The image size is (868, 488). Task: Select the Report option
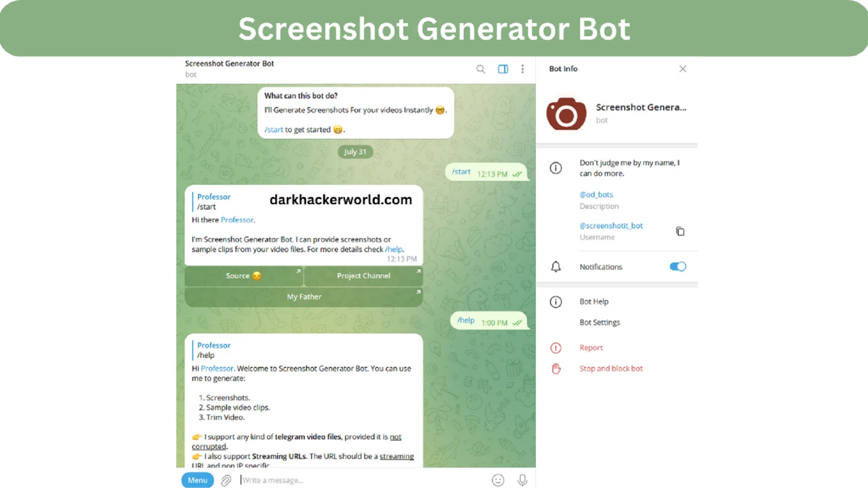pos(591,347)
